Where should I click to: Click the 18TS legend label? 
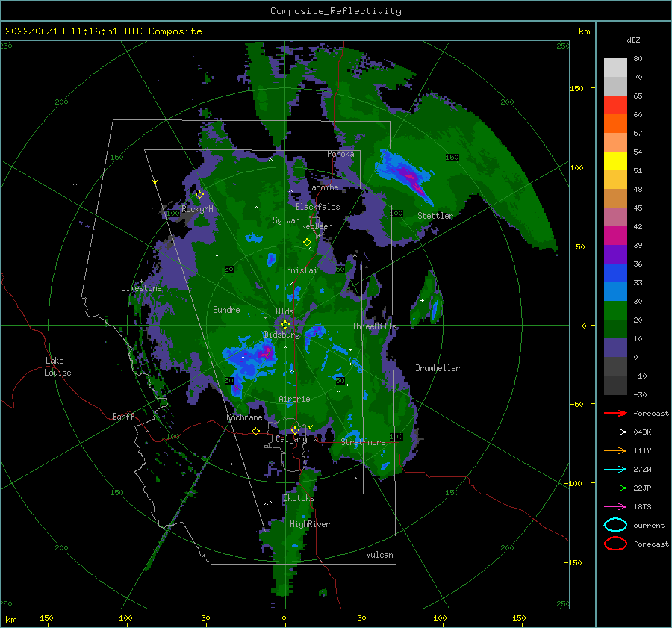click(642, 507)
